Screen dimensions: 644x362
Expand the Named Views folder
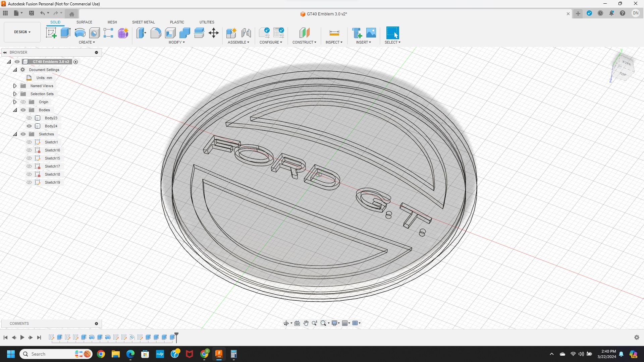pyautogui.click(x=15, y=86)
